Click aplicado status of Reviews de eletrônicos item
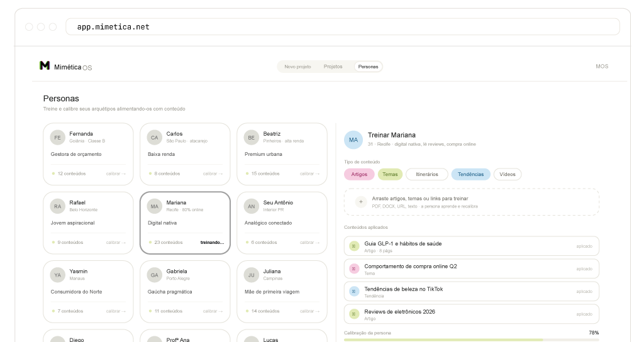644x342 pixels. tap(584, 314)
